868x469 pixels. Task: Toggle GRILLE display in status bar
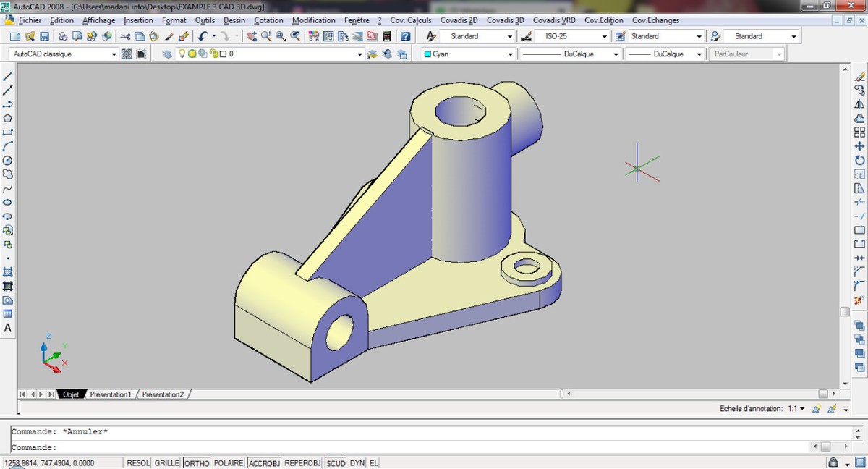point(166,463)
